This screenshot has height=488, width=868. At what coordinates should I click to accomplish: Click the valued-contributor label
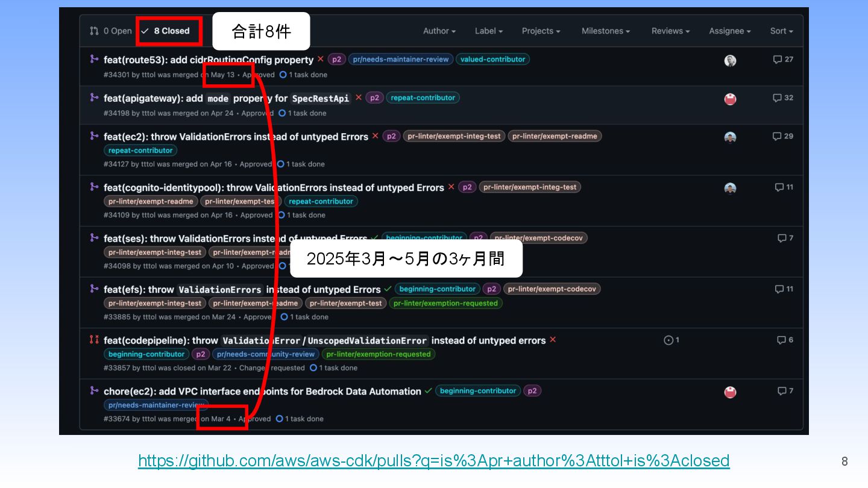click(x=492, y=59)
